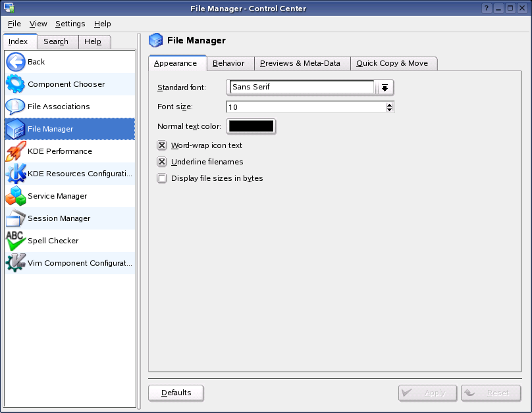
Task: Open KDE Performance rocket icon
Action: point(16,151)
